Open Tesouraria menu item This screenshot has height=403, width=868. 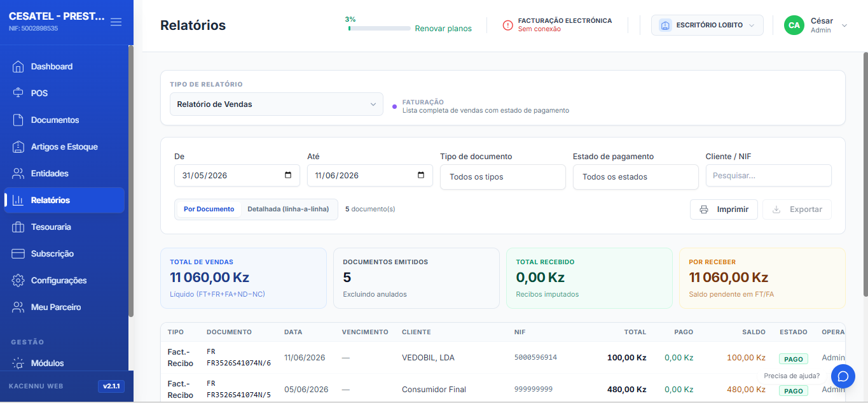tap(64, 227)
